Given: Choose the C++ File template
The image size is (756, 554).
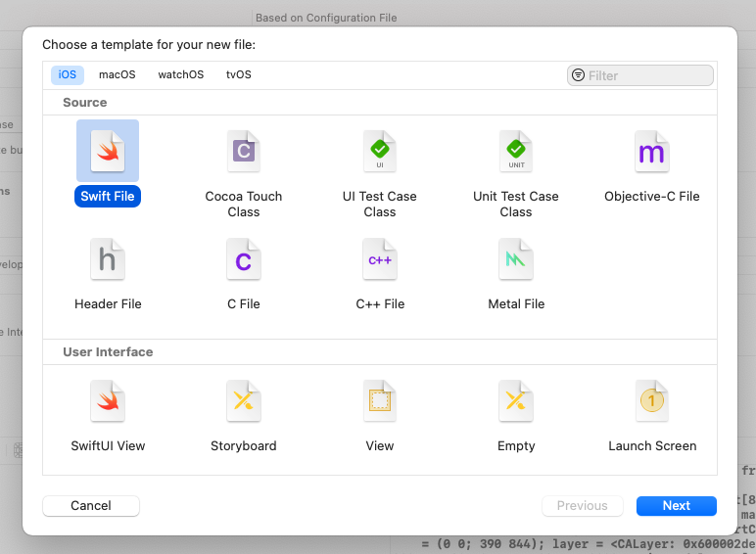Looking at the screenshot, I should (x=379, y=259).
